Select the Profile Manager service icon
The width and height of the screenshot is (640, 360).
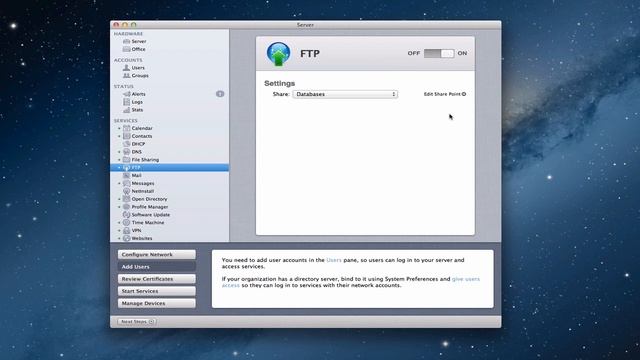tap(127, 207)
